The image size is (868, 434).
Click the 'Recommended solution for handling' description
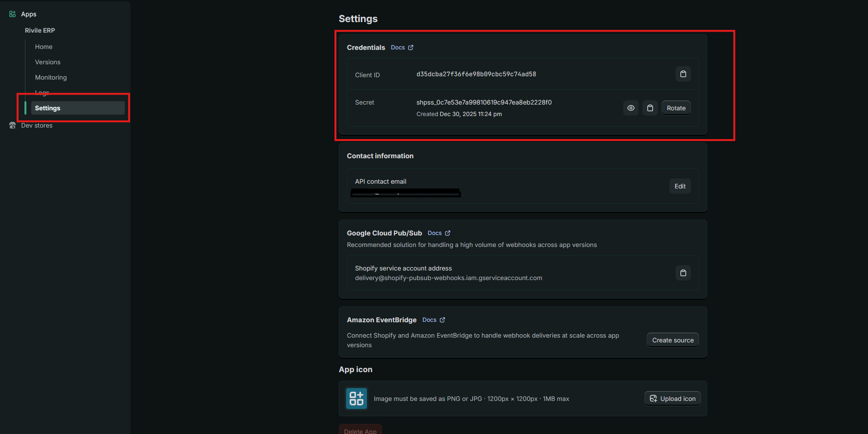472,245
